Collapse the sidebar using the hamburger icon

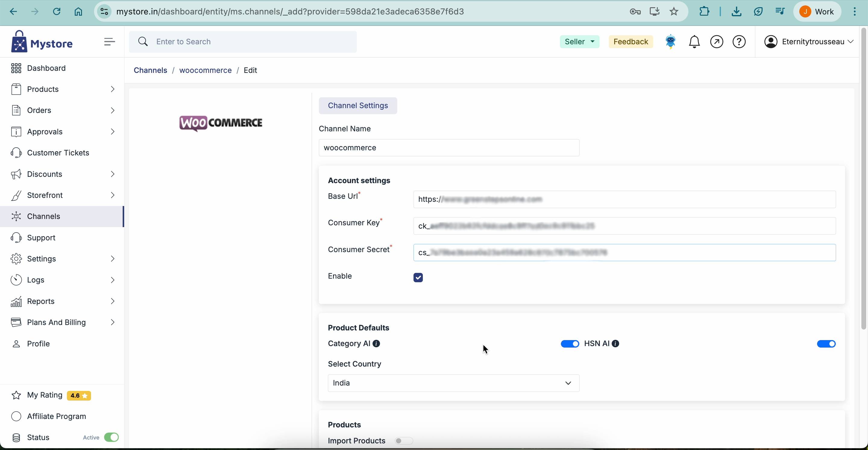[109, 42]
